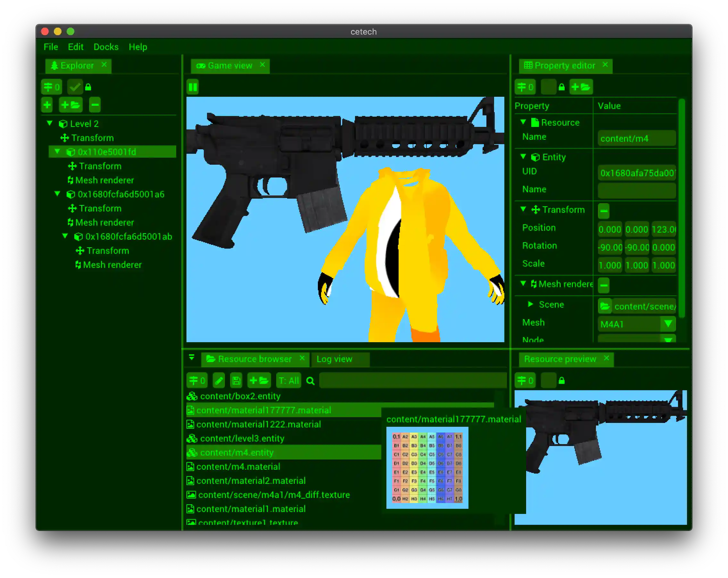Expand the Scene row in Mesh renderer

click(x=531, y=304)
